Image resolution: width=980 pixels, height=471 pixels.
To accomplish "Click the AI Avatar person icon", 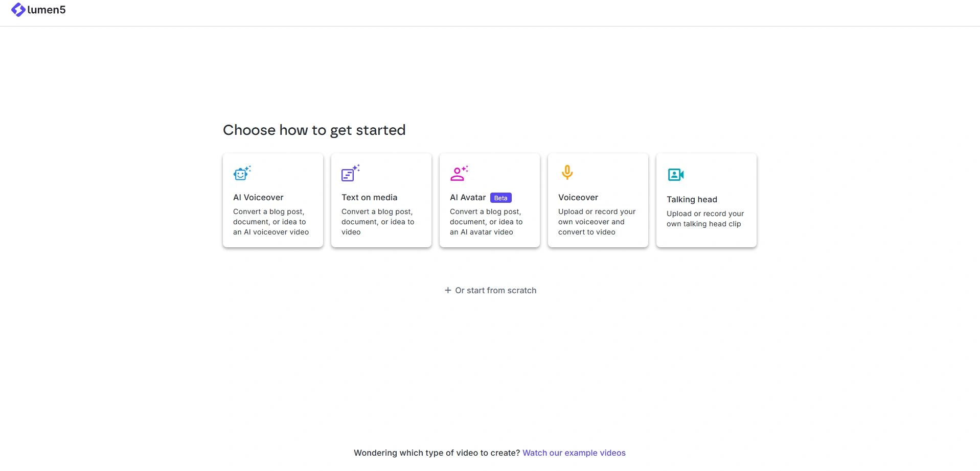I will click(x=459, y=173).
